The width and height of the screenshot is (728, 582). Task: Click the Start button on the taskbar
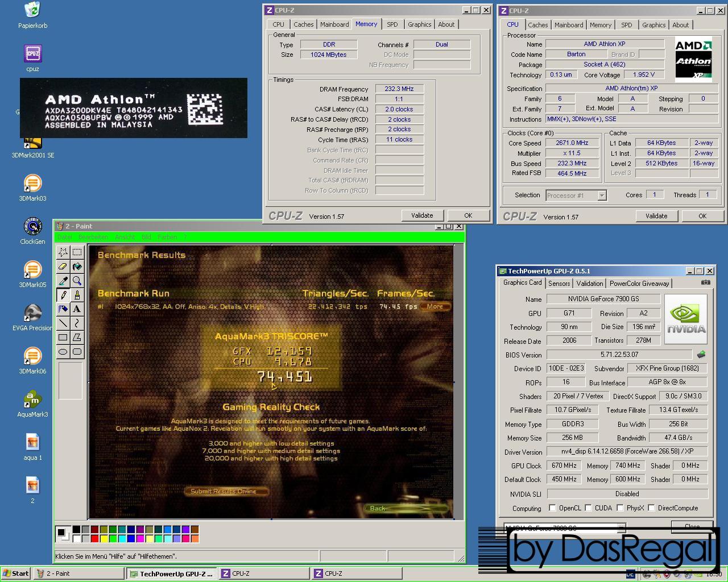(16, 573)
